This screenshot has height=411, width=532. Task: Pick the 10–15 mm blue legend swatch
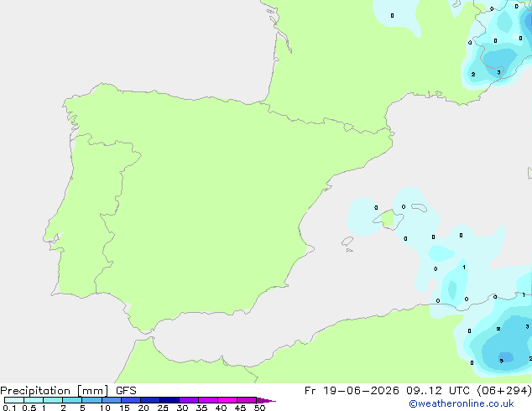point(112,400)
